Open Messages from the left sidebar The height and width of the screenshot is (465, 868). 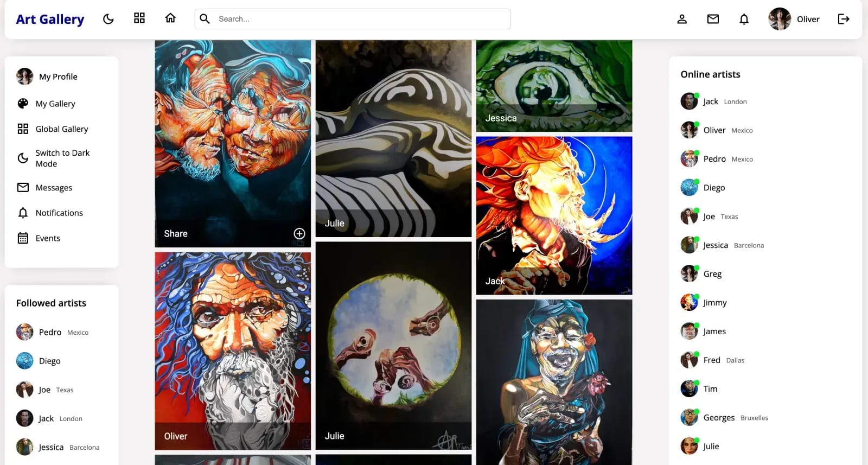pyautogui.click(x=61, y=188)
